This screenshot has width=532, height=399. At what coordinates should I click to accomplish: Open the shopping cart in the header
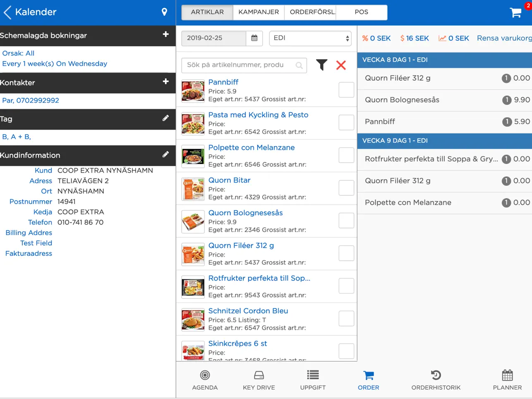click(x=516, y=12)
